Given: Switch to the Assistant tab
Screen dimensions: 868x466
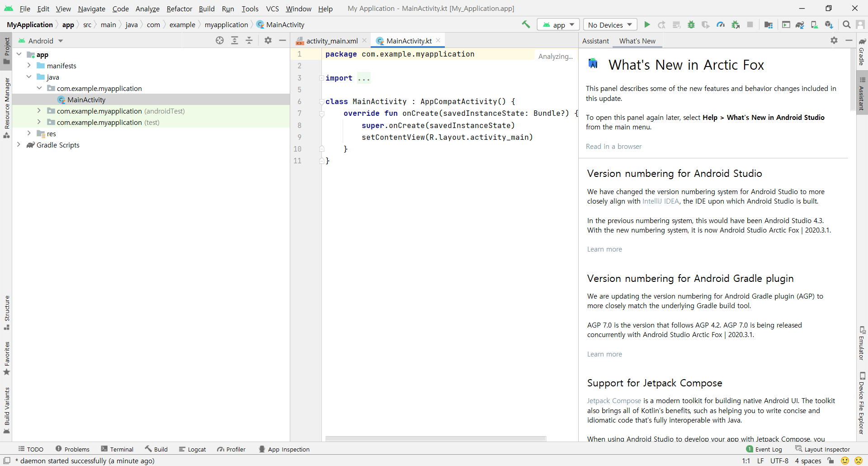Looking at the screenshot, I should (595, 41).
